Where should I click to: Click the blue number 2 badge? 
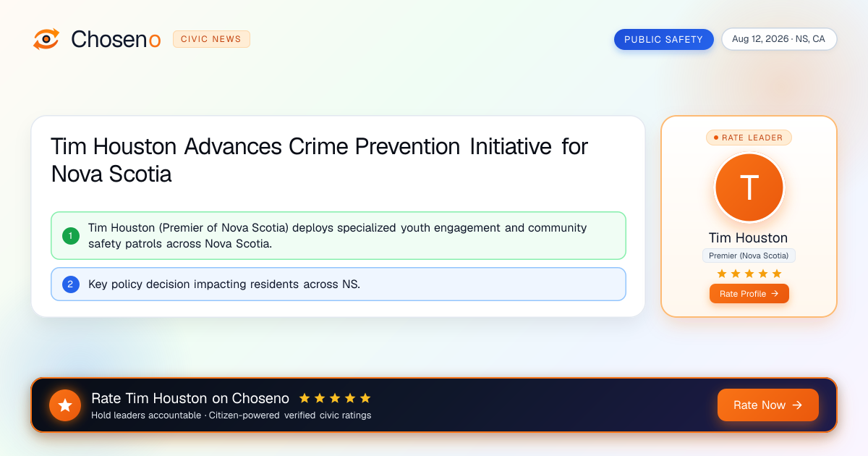tap(71, 284)
